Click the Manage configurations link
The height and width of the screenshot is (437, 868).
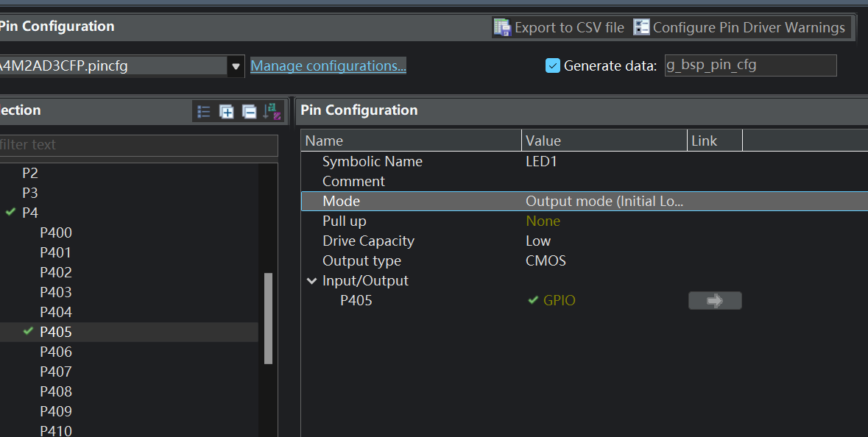(328, 65)
